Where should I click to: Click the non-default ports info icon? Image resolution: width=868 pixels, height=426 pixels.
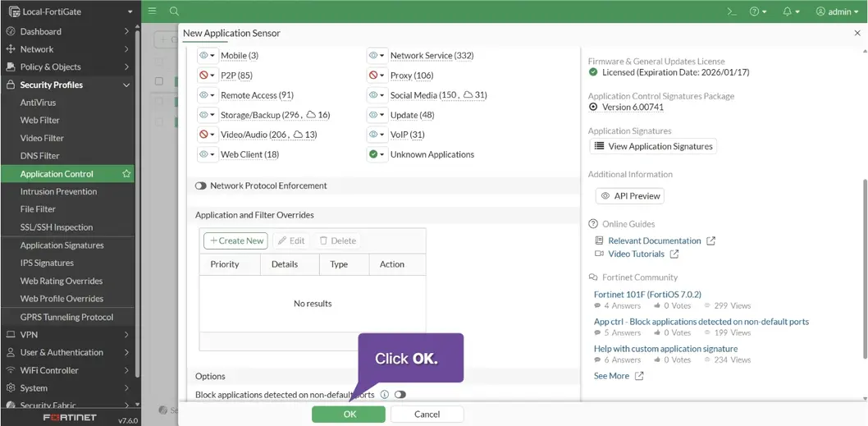[x=385, y=395]
